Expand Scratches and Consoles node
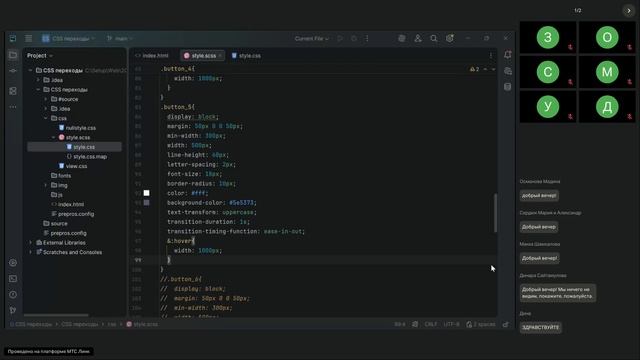Image resolution: width=640 pixels, height=360 pixels. 31,252
